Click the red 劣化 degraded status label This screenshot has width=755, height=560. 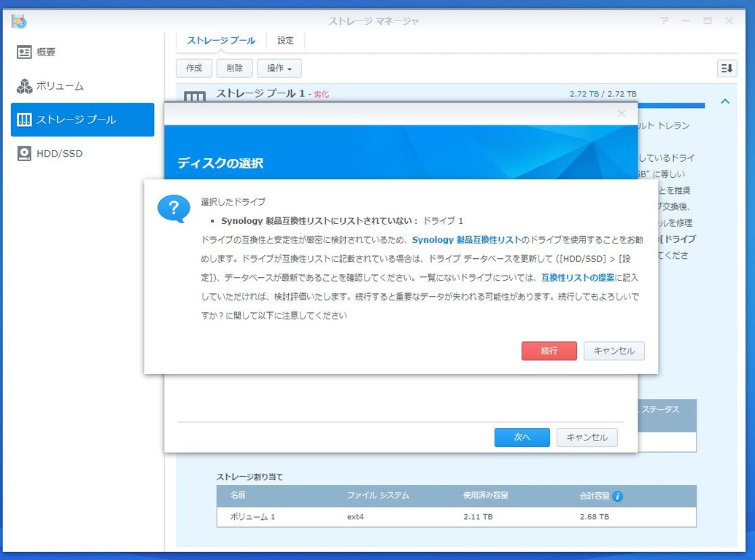coord(321,94)
